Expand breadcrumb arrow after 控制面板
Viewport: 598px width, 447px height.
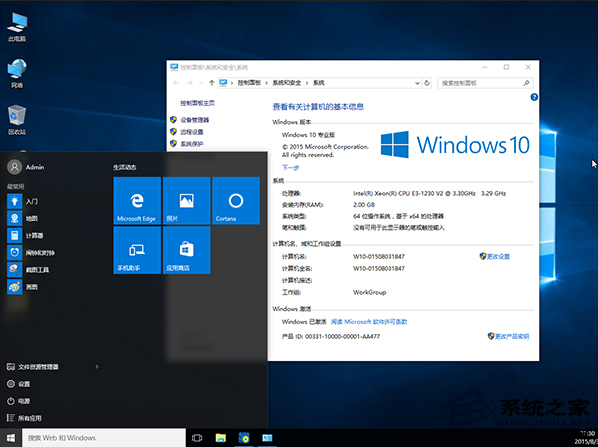click(x=267, y=83)
